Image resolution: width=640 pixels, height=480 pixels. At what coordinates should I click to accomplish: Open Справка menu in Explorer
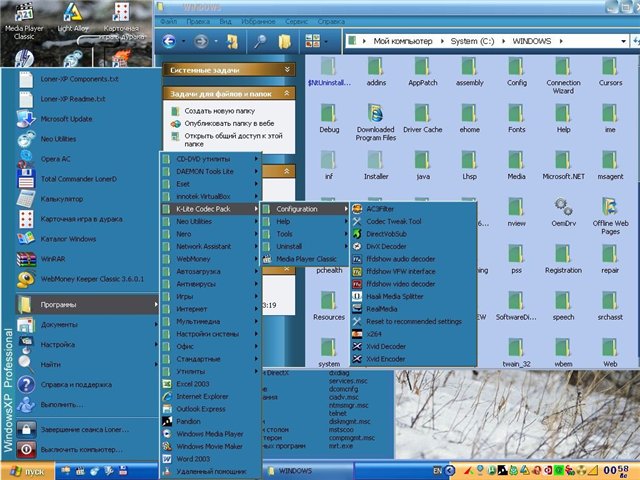pyautogui.click(x=331, y=22)
